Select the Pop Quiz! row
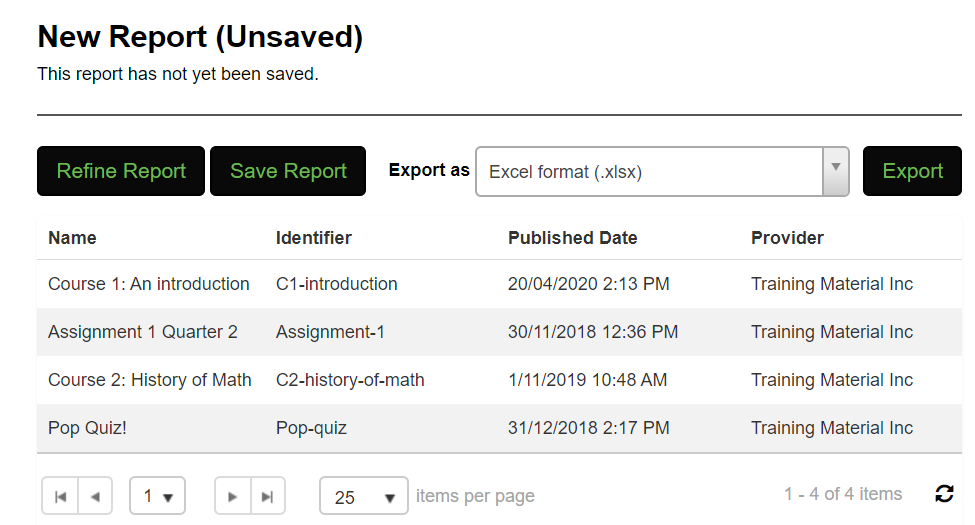This screenshot has height=525, width=975. pos(499,428)
